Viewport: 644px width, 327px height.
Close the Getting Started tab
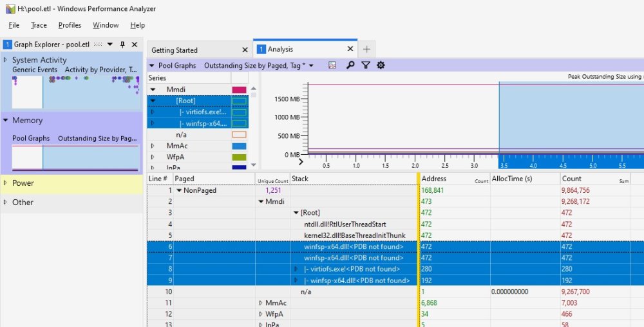[x=245, y=50]
